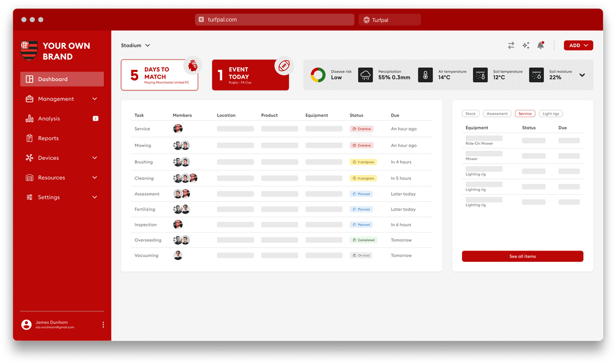Click the notifications bell icon
This screenshot has width=616, height=364.
pyautogui.click(x=540, y=45)
